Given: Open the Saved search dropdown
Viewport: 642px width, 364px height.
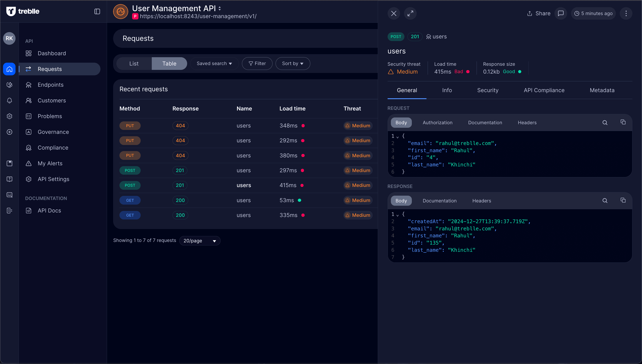Looking at the screenshot, I should pyautogui.click(x=214, y=64).
